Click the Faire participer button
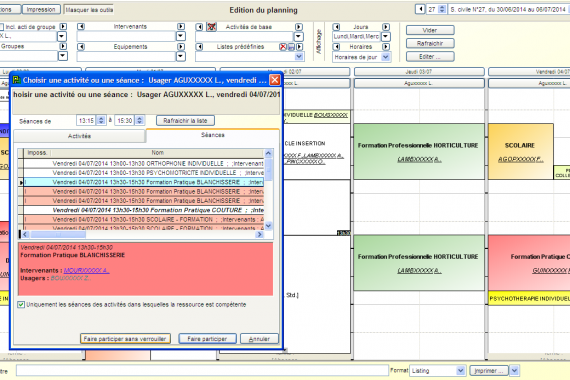 (x=207, y=339)
